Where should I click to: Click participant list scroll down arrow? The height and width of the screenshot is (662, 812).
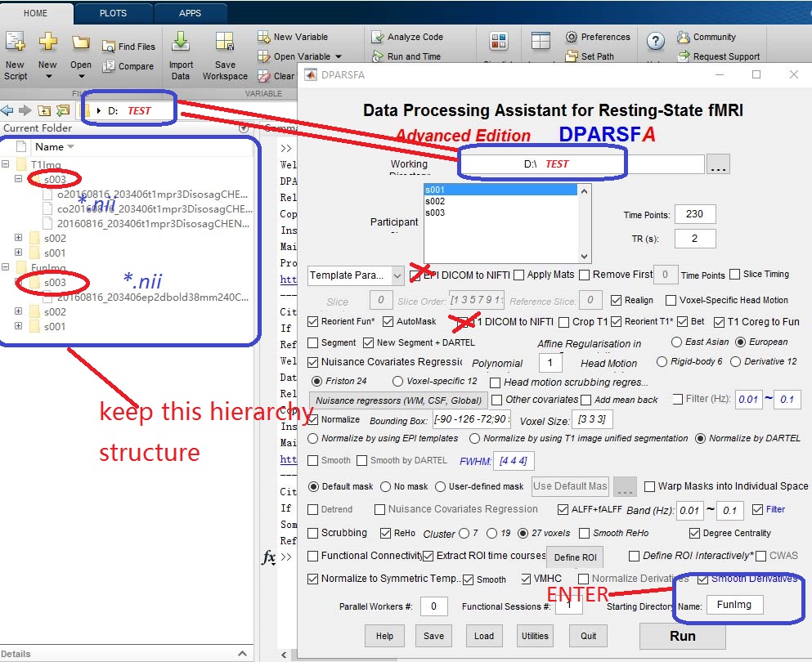pos(584,256)
